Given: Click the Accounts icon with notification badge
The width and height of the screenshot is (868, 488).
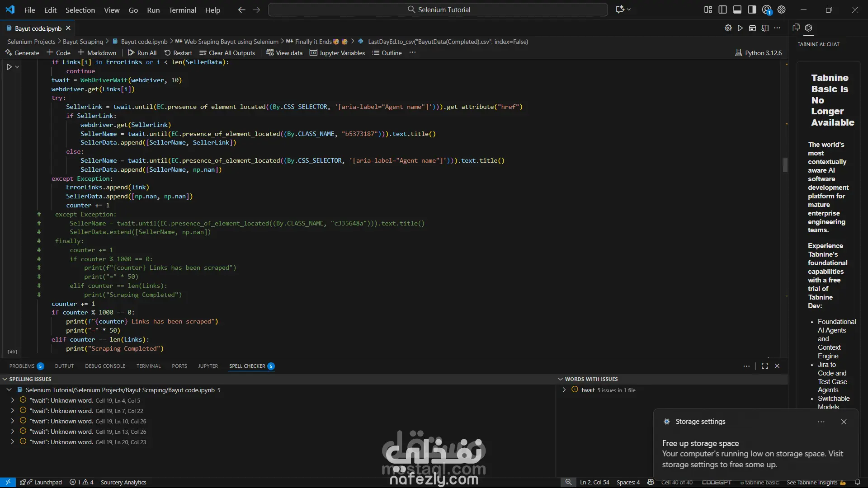Looking at the screenshot, I should [x=767, y=9].
